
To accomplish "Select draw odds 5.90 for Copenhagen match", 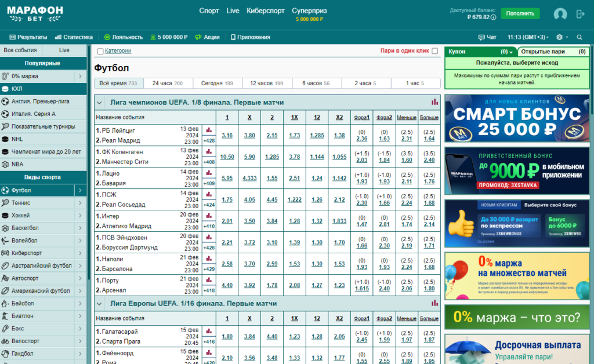I will (249, 156).
